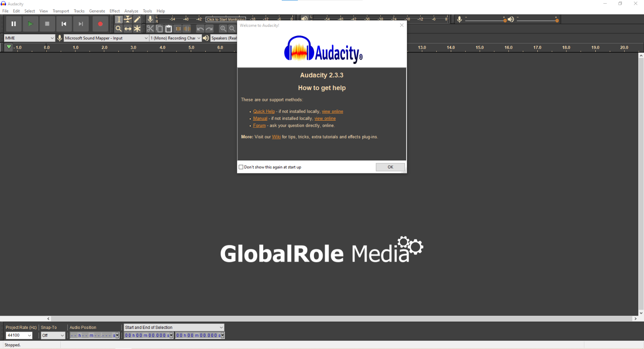
Task: Open the Project Rate 44100 dropdown
Action: click(x=19, y=335)
